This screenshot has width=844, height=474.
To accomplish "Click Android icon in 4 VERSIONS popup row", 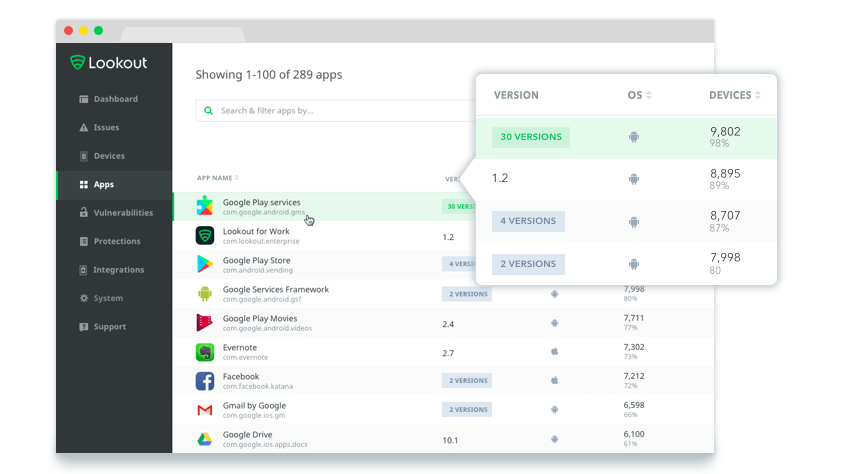I will 634,222.
